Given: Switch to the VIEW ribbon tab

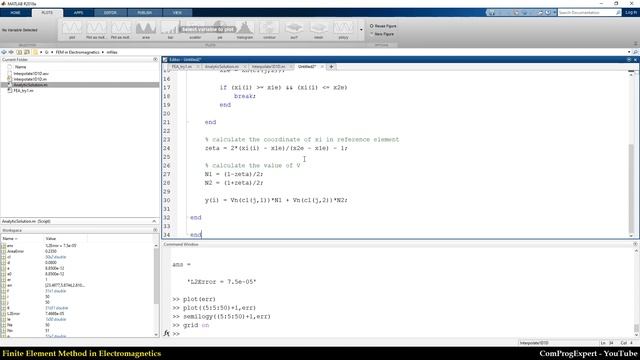Looking at the screenshot, I should click(x=177, y=13).
